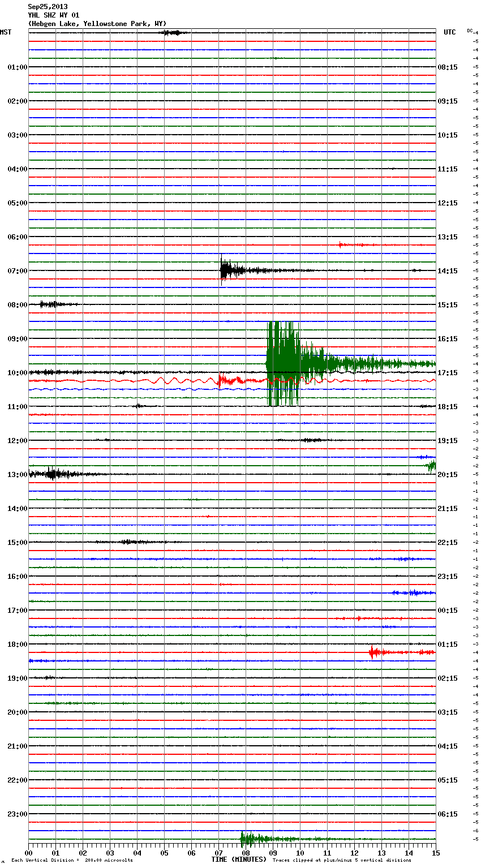Click the 03:15 UTC time label
481x868 pixels.
[448, 712]
